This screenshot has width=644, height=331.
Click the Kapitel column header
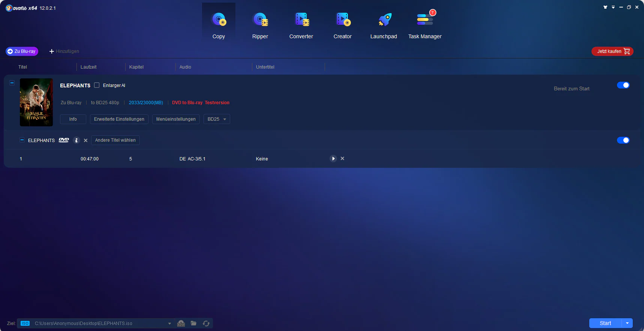(136, 67)
